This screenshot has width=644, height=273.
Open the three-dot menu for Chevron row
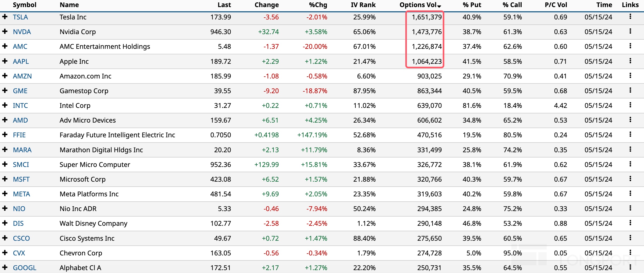630,253
